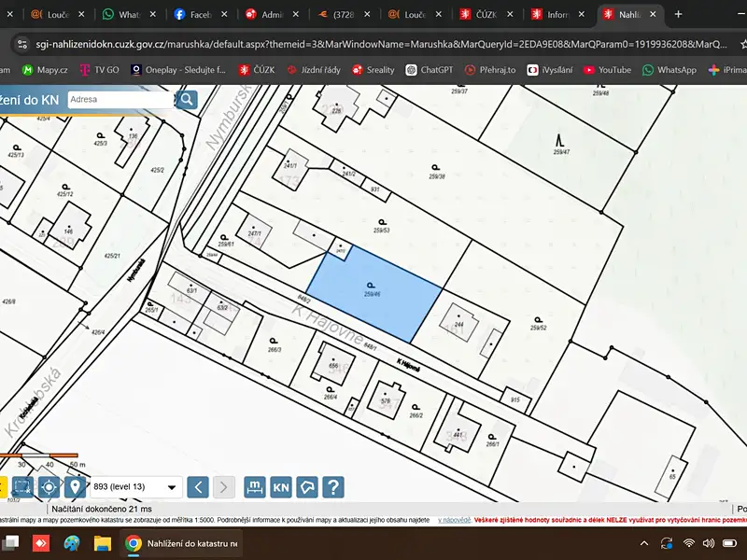747x560 pixels.
Task: Open the TV GO bookmark
Action: coord(100,70)
